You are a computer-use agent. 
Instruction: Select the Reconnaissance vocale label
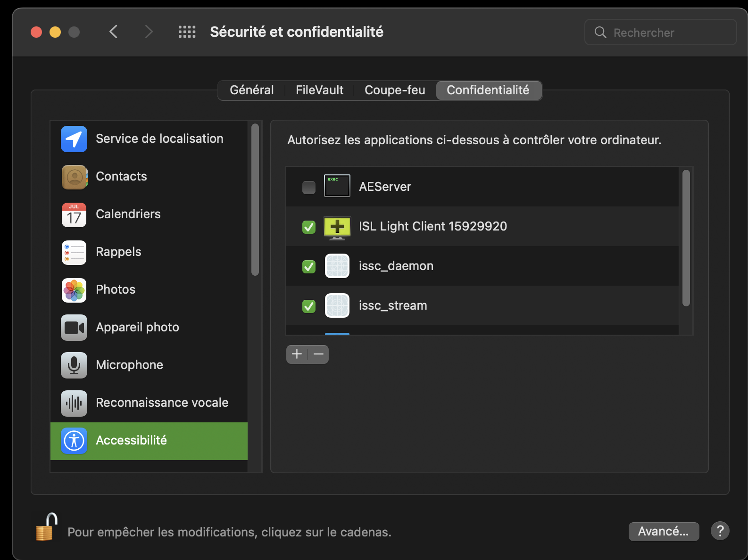pos(162,403)
